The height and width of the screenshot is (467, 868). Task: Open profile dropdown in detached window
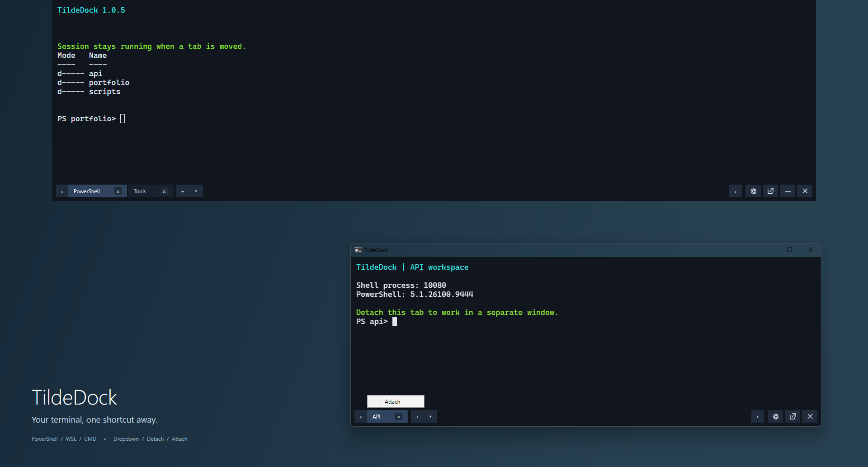[x=430, y=417]
